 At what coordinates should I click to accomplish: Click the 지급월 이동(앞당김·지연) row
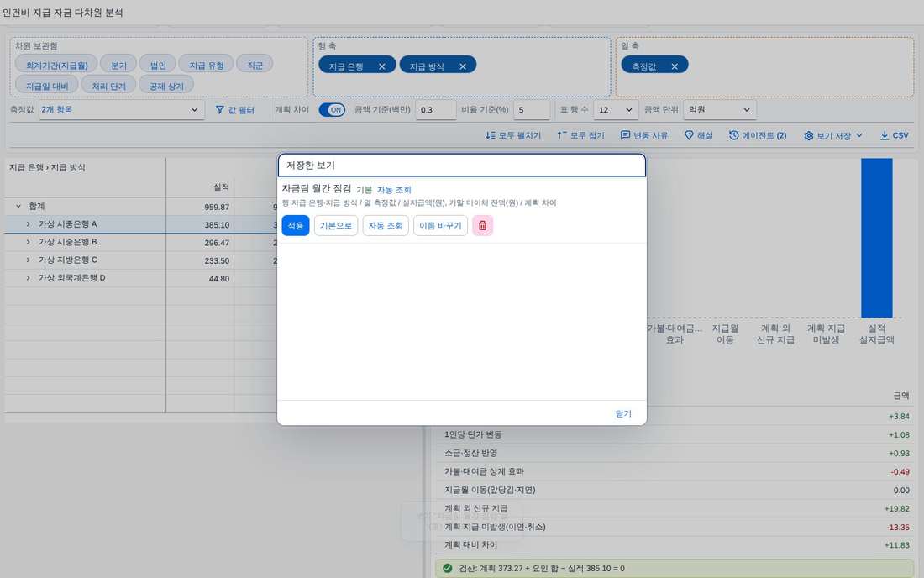point(675,491)
